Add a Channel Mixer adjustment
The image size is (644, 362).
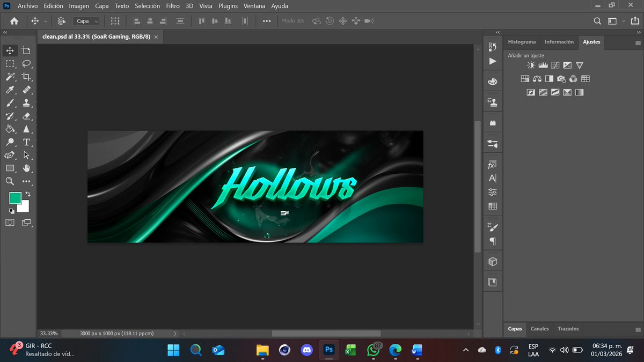click(x=573, y=79)
